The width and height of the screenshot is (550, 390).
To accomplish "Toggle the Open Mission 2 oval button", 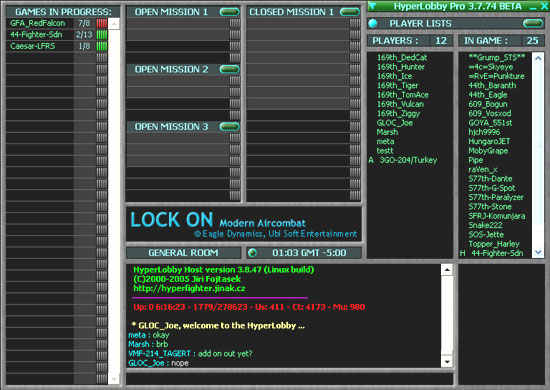I will click(x=229, y=69).
